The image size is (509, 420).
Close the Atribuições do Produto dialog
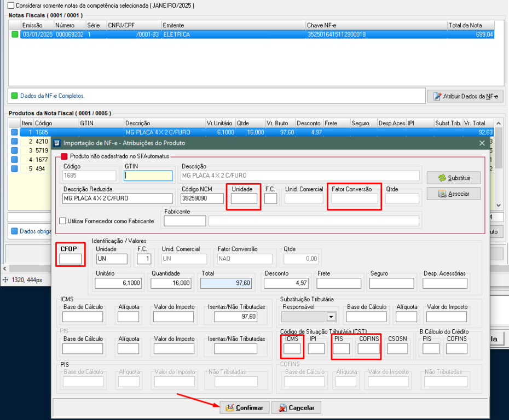coord(482,143)
